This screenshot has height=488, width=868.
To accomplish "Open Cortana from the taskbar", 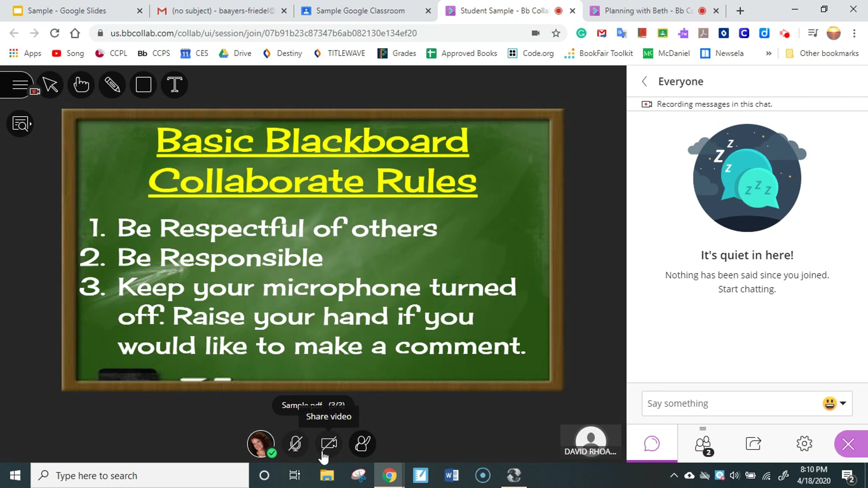I will coord(264,475).
